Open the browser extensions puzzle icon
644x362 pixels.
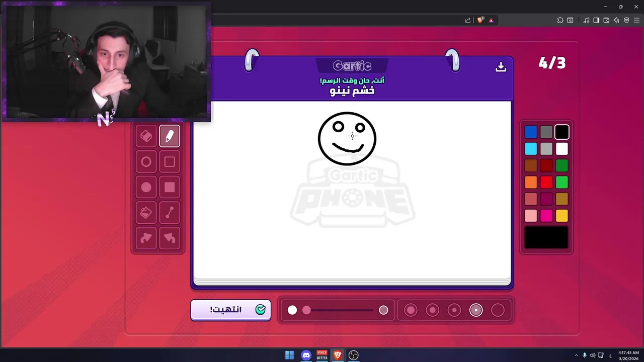click(x=560, y=20)
